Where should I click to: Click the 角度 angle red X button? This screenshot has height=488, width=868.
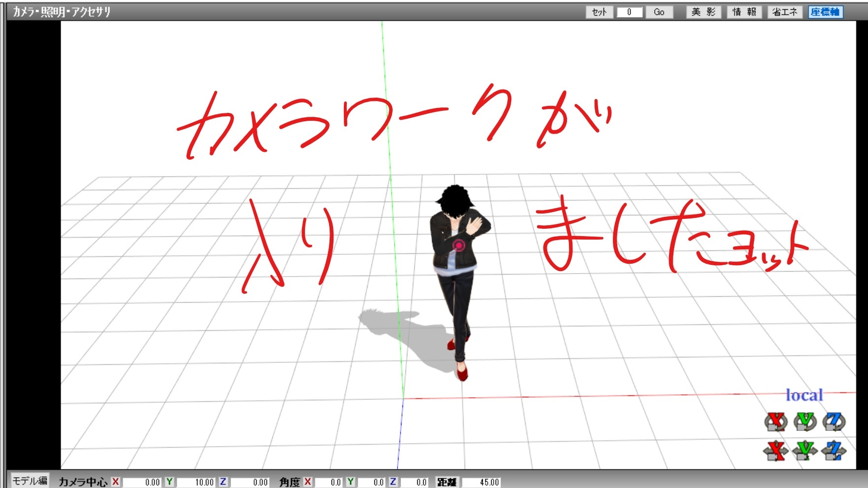tap(307, 482)
